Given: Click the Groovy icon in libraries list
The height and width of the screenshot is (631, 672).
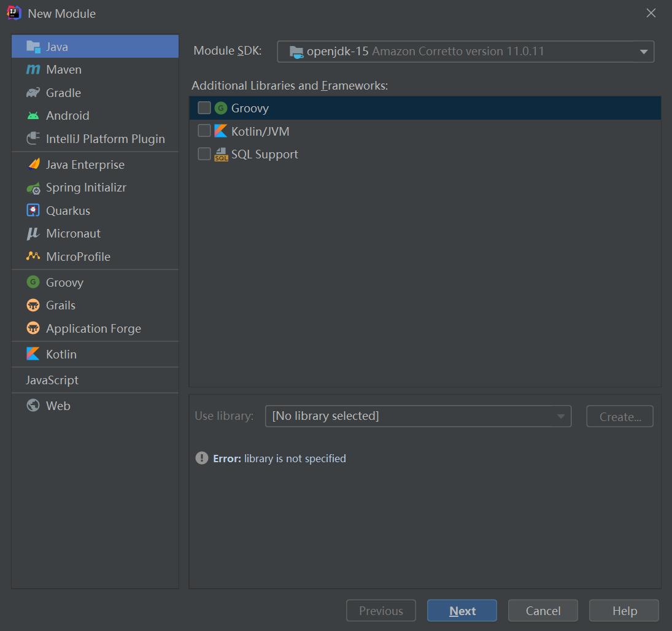Looking at the screenshot, I should click(221, 108).
